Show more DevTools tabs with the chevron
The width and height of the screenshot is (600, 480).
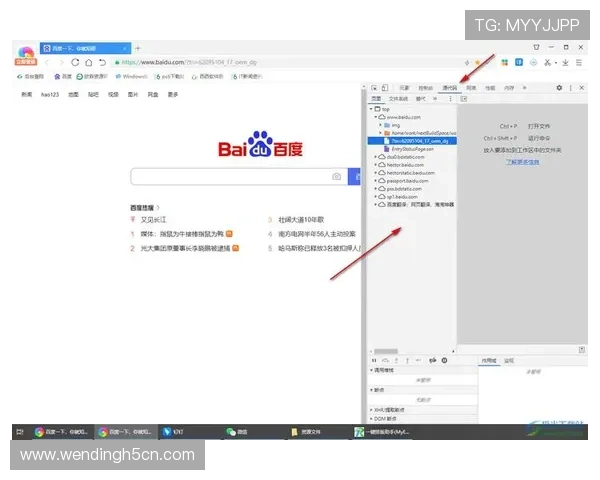pos(525,88)
